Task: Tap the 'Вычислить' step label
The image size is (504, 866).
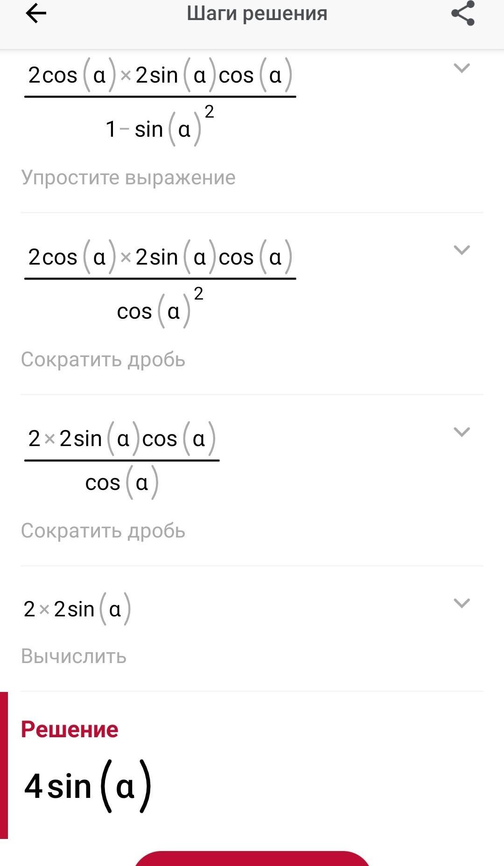Action: 74,656
